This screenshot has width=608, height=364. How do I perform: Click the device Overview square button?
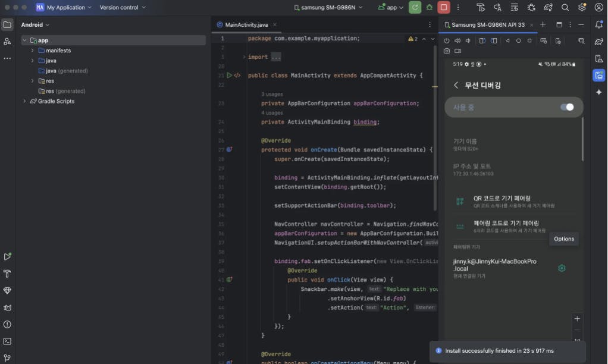pyautogui.click(x=529, y=40)
